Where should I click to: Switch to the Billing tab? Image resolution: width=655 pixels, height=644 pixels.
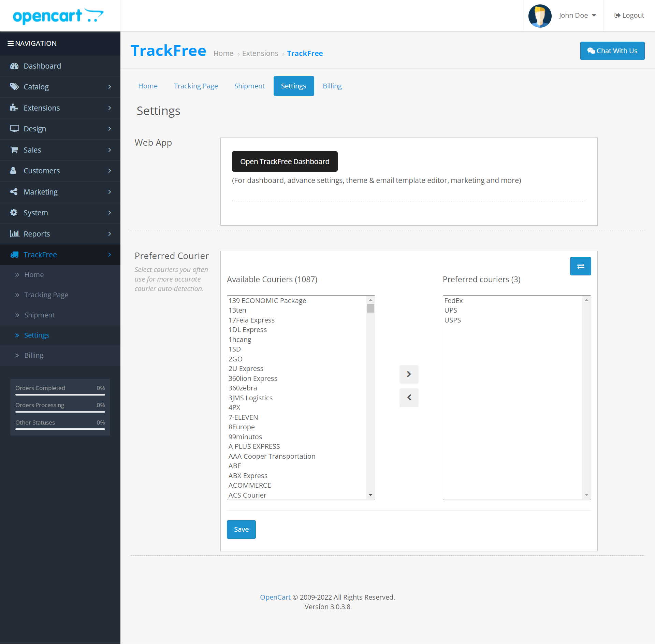coord(332,86)
